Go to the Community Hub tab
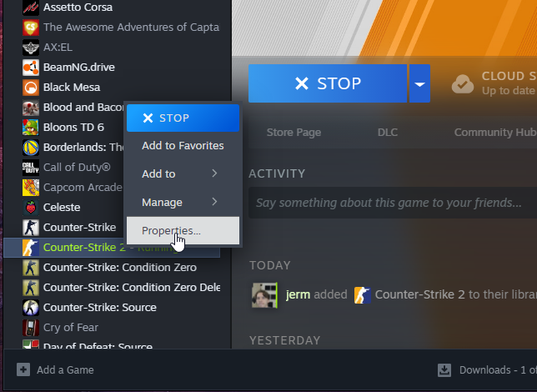The width and height of the screenshot is (537, 392). coord(495,133)
